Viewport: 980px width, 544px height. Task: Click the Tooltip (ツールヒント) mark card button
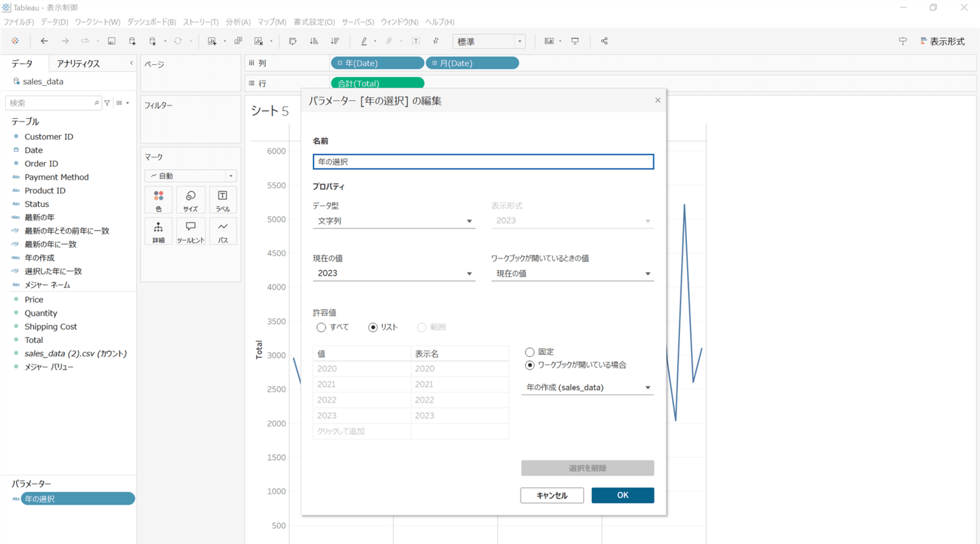click(x=191, y=231)
